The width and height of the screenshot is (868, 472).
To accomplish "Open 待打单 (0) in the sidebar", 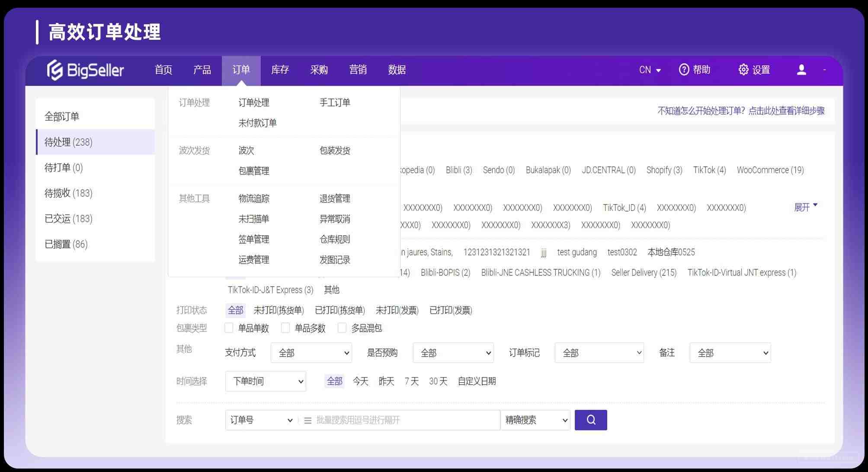I will click(x=95, y=167).
